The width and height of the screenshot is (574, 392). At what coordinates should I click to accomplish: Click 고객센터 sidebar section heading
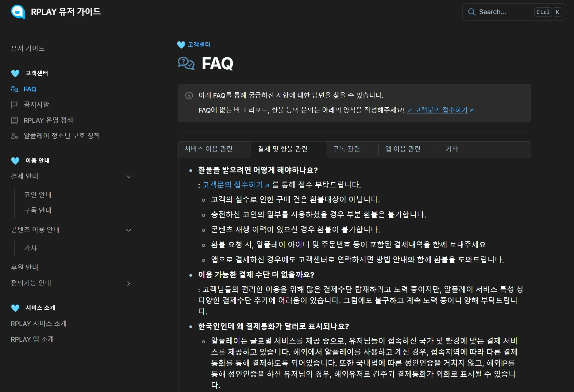tap(37, 73)
